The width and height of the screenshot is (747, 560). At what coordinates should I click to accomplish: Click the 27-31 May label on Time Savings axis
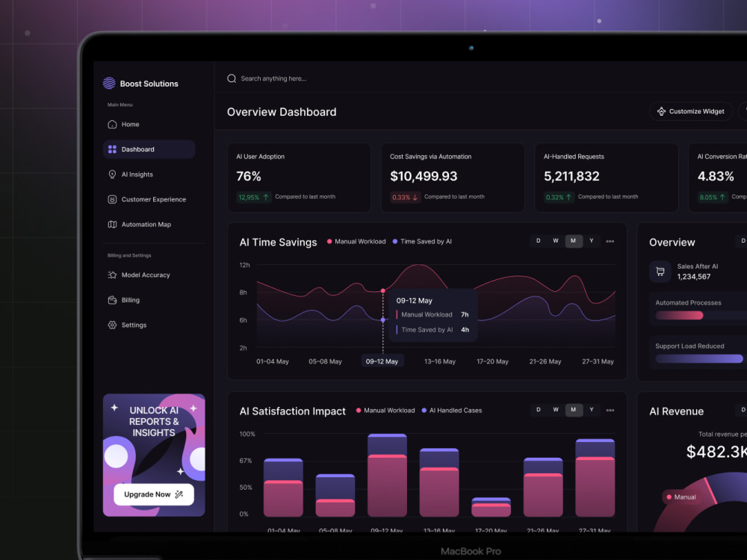coord(598,361)
